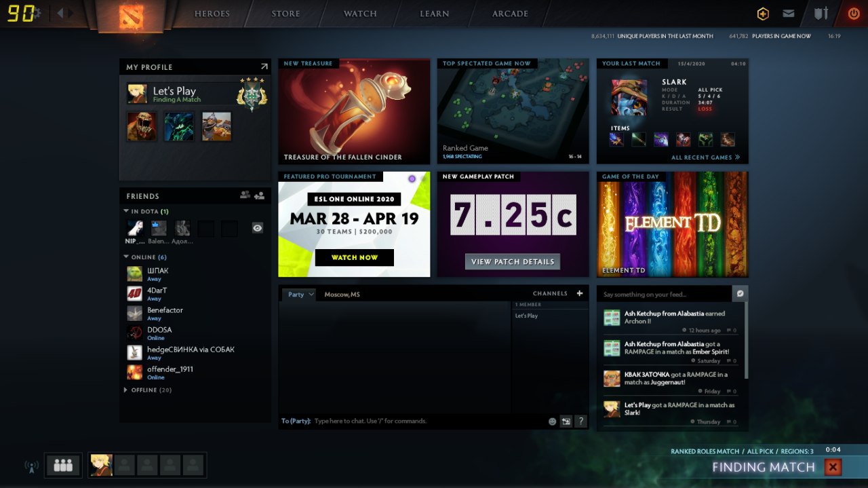Open the LEARN menu

tap(434, 14)
